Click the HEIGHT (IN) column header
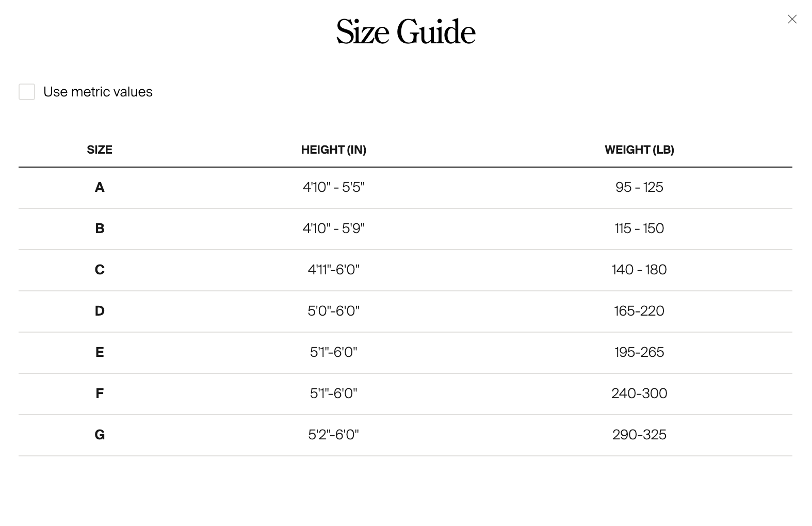812x526 pixels. point(334,150)
